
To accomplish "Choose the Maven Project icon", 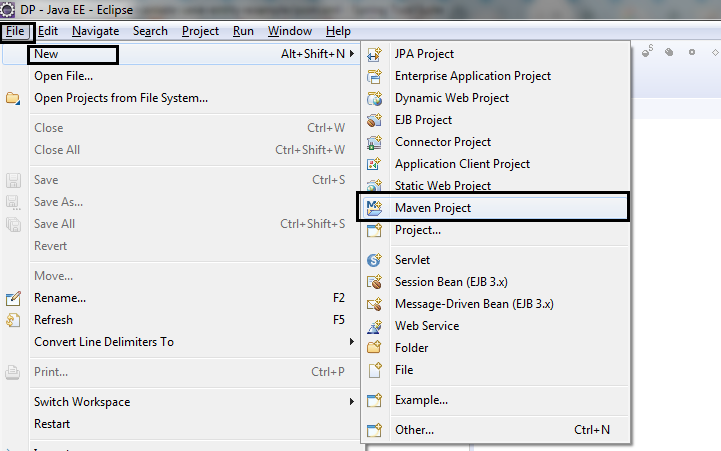I will [375, 208].
